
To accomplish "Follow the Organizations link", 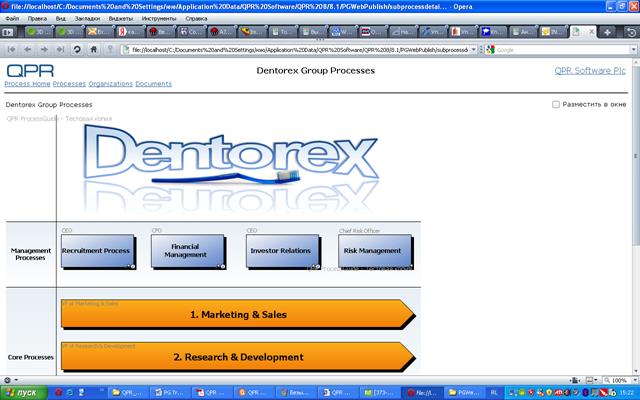I will 111,84.
